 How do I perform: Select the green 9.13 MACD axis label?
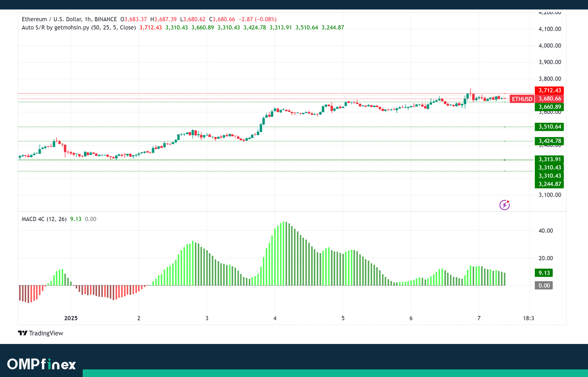pyautogui.click(x=544, y=273)
